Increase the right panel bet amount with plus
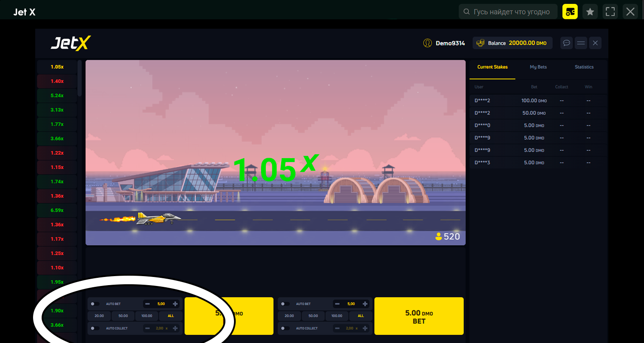 (365, 304)
